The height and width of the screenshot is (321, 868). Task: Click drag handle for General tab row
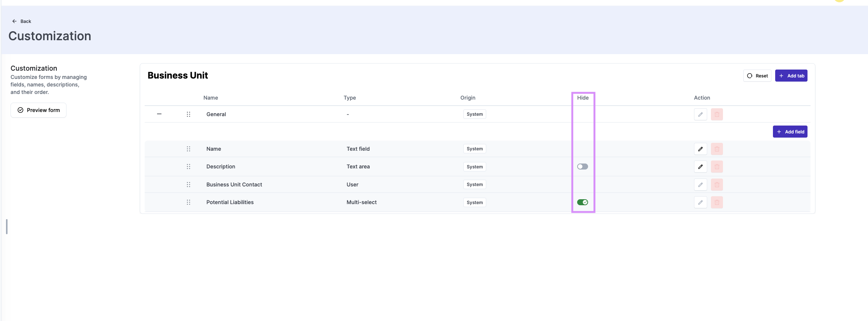click(x=189, y=114)
